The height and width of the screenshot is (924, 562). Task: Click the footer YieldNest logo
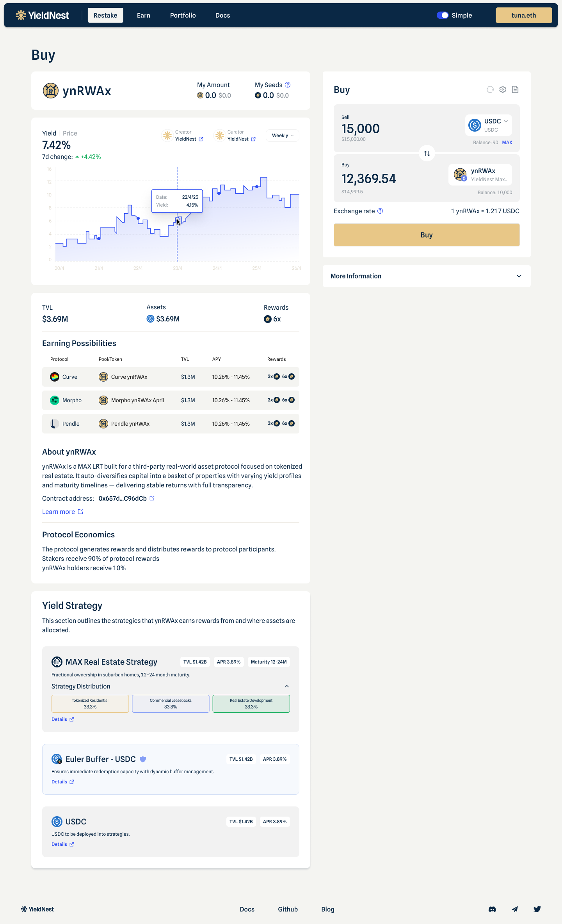37,909
